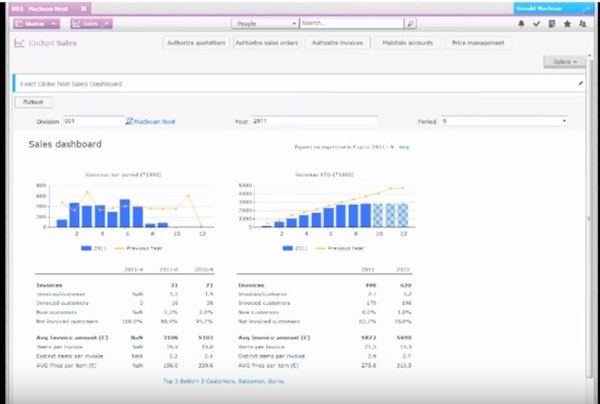Open the Sales menu
Viewport: 600px width, 404px height.
pyautogui.click(x=91, y=22)
